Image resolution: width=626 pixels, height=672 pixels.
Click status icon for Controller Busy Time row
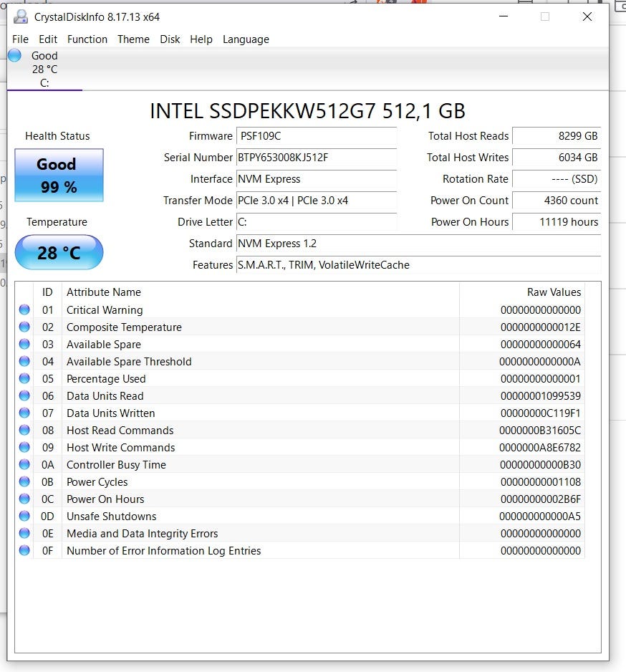[x=24, y=464]
